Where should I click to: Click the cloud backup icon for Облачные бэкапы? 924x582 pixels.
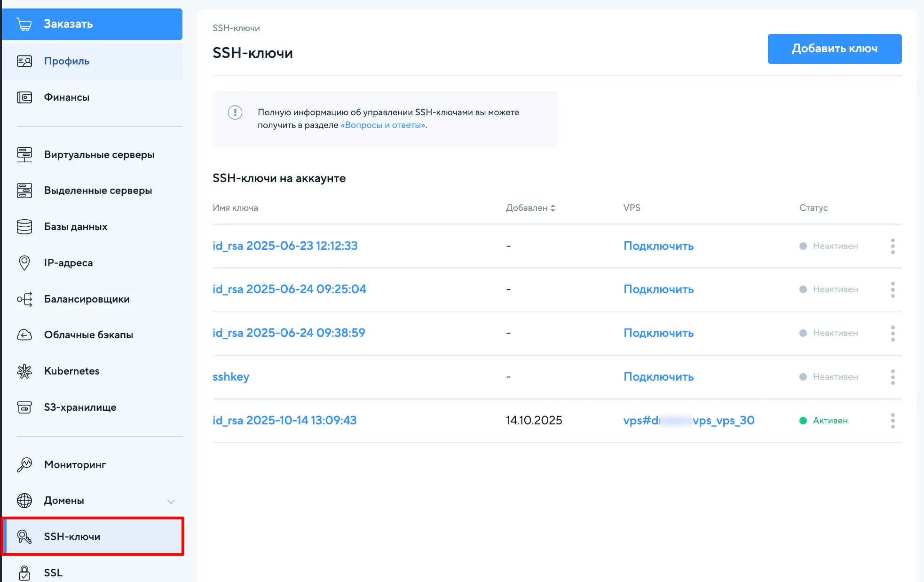click(x=24, y=335)
